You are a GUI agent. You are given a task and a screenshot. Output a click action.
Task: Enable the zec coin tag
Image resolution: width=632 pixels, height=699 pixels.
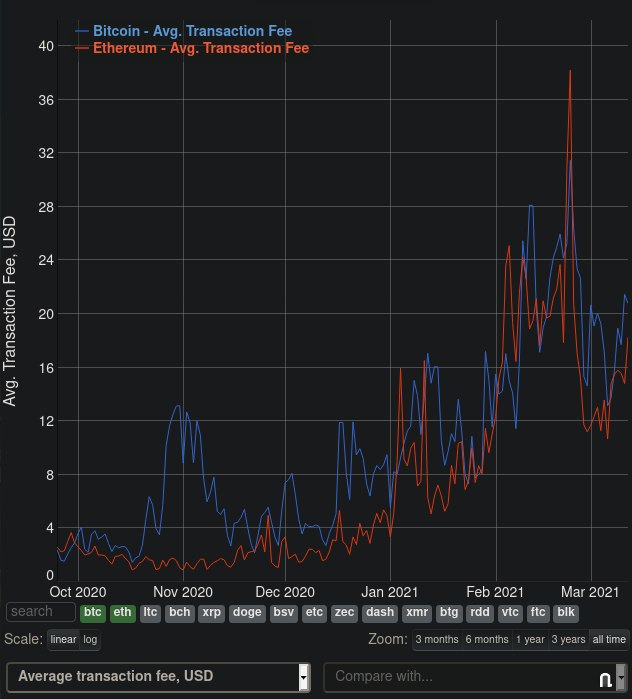[x=345, y=613]
